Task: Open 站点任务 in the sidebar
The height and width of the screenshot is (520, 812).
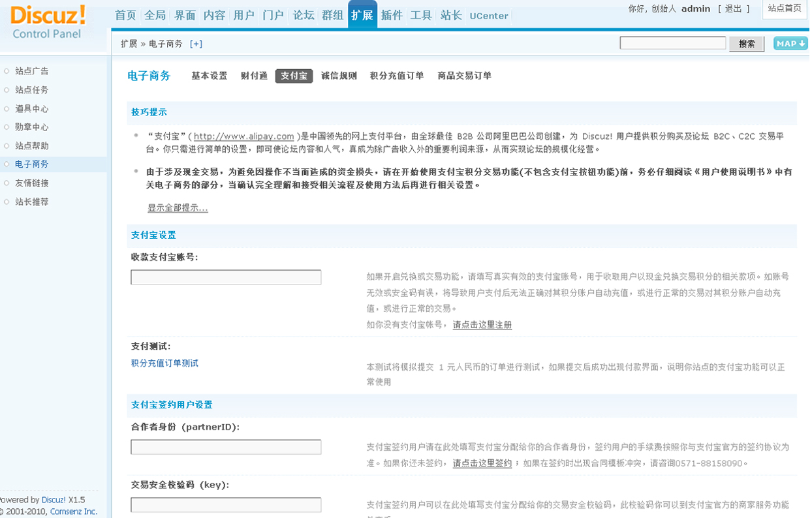Action: point(32,90)
